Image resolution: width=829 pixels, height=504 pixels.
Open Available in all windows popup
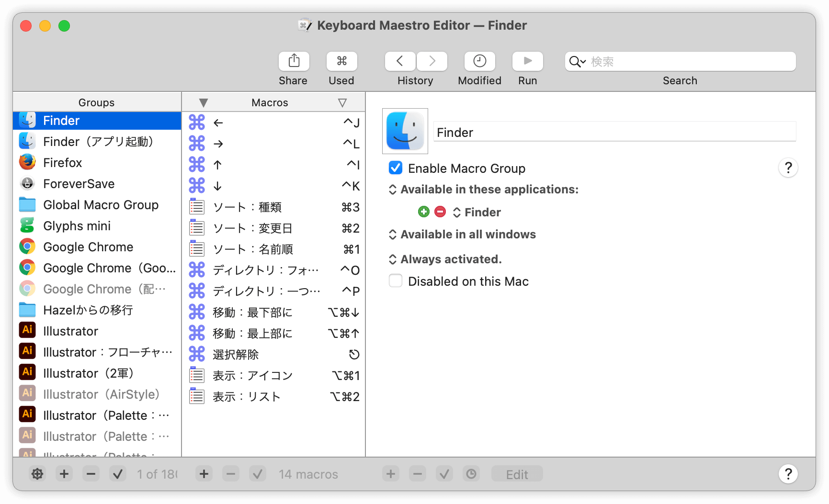tap(462, 235)
